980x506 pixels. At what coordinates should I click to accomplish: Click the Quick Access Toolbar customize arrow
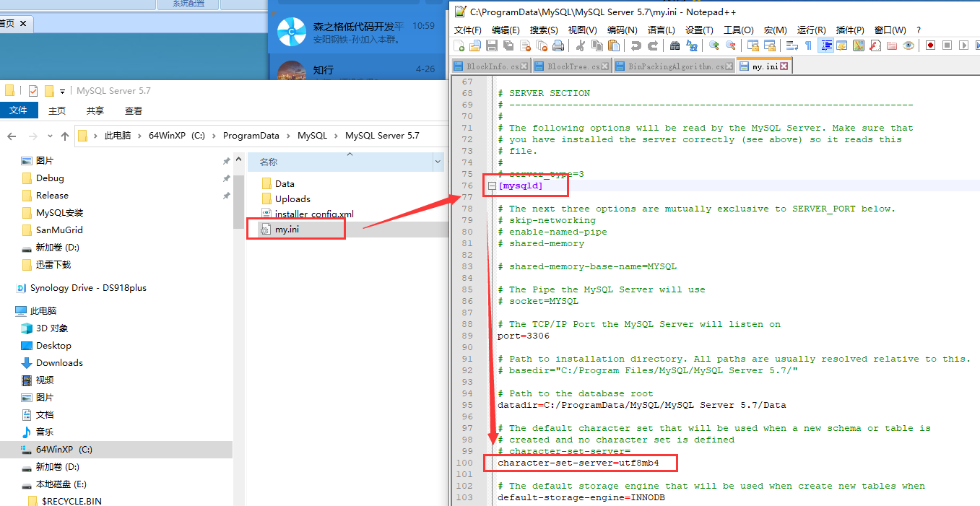[x=62, y=91]
